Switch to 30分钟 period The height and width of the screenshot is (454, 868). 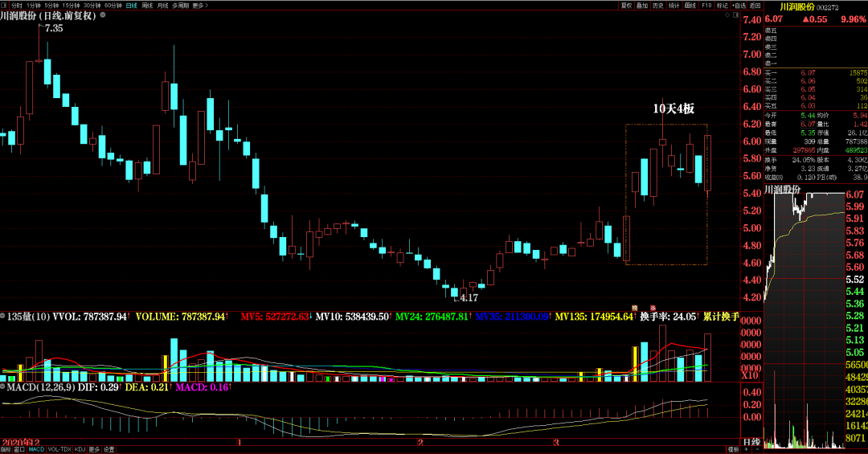coord(92,5)
